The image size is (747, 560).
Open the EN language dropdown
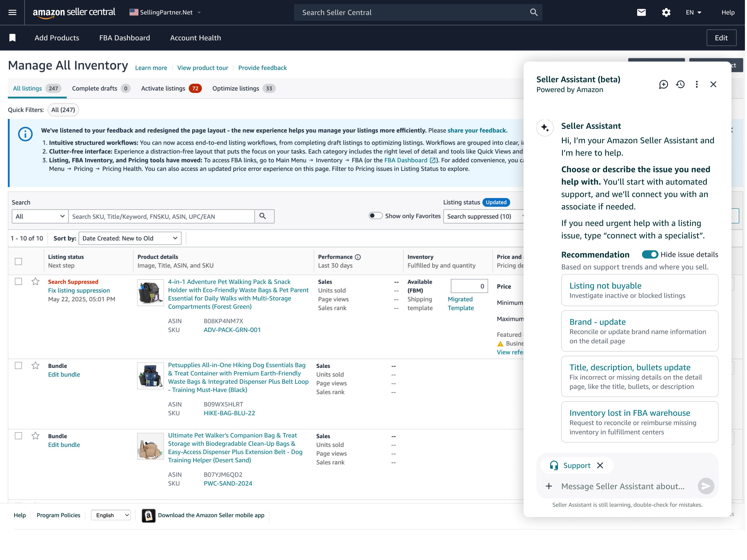point(694,12)
